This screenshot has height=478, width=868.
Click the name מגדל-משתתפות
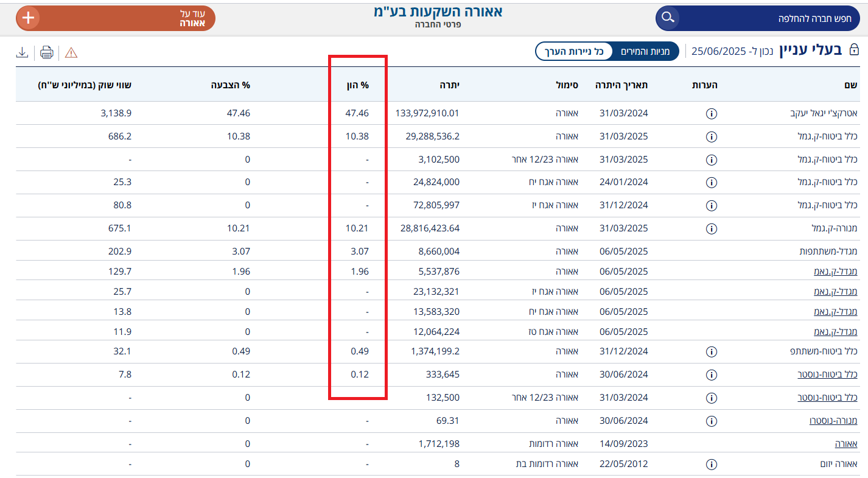point(828,251)
